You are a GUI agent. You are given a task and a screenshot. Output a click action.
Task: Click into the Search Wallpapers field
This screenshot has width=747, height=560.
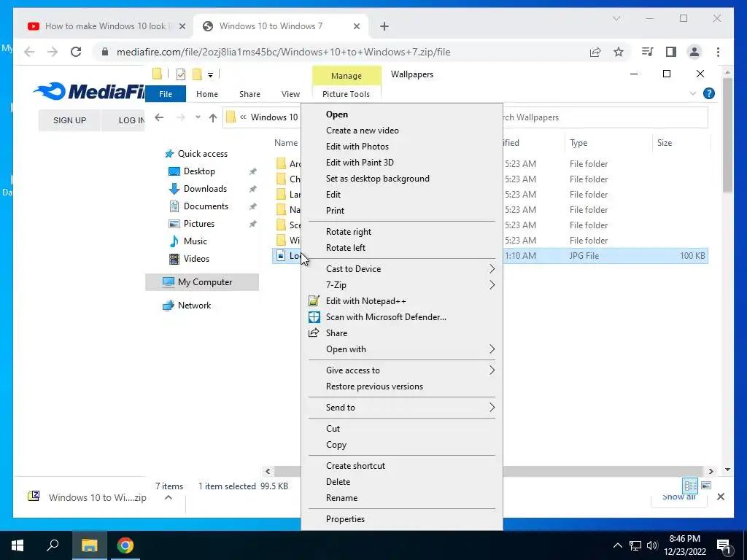click(x=605, y=117)
